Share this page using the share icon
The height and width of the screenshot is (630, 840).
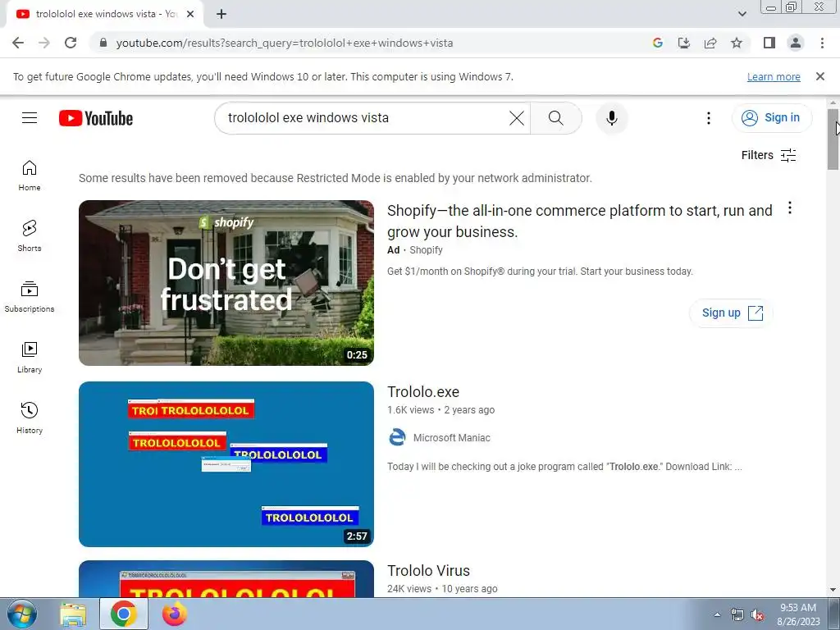(710, 43)
